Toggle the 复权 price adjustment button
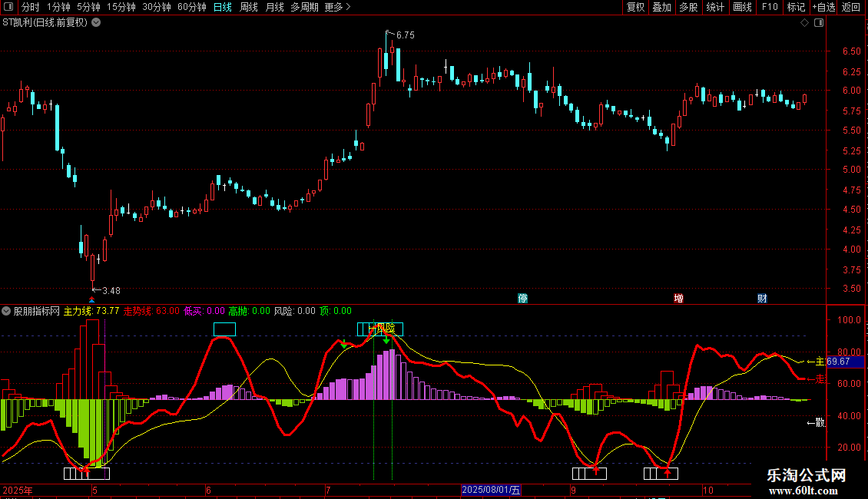 tap(635, 8)
